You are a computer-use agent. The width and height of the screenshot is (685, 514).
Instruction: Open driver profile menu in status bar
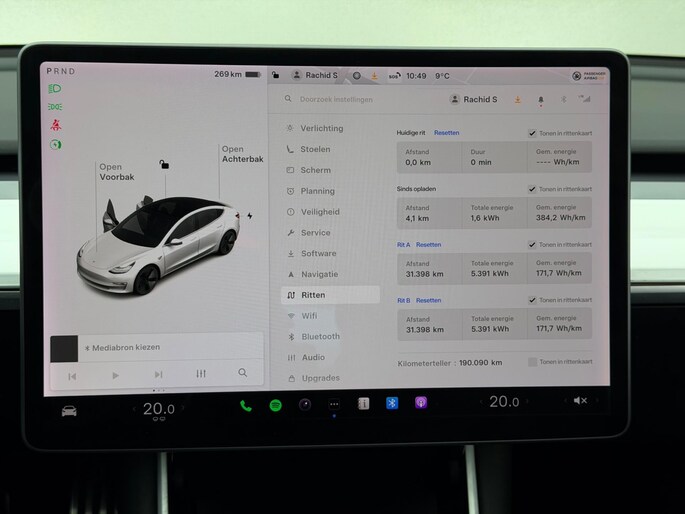point(315,75)
